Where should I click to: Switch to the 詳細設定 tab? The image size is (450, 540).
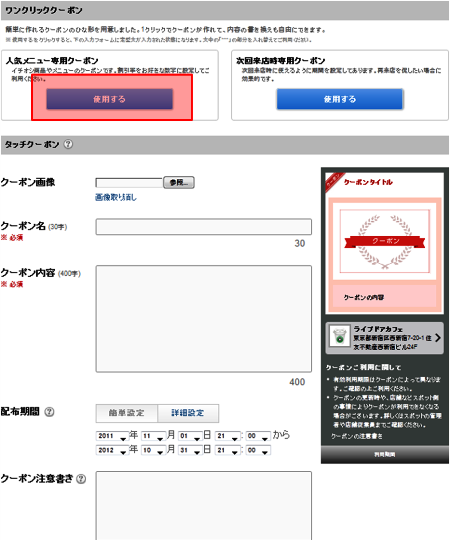click(x=188, y=413)
